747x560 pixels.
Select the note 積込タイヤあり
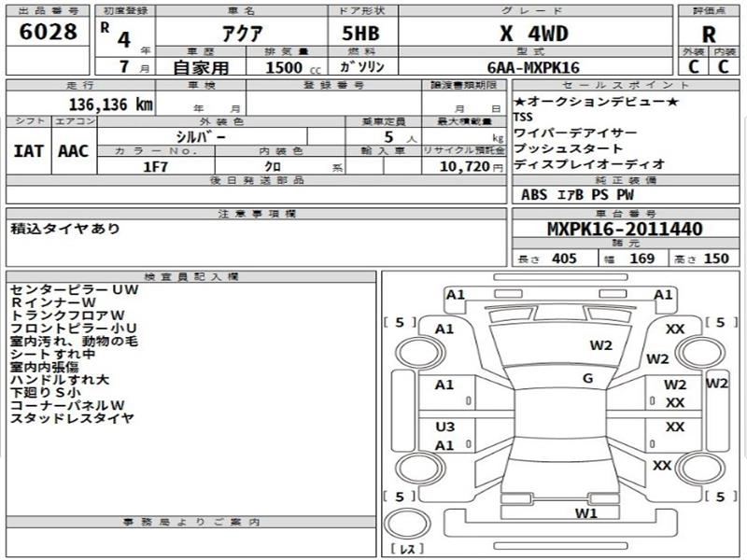tap(65, 229)
